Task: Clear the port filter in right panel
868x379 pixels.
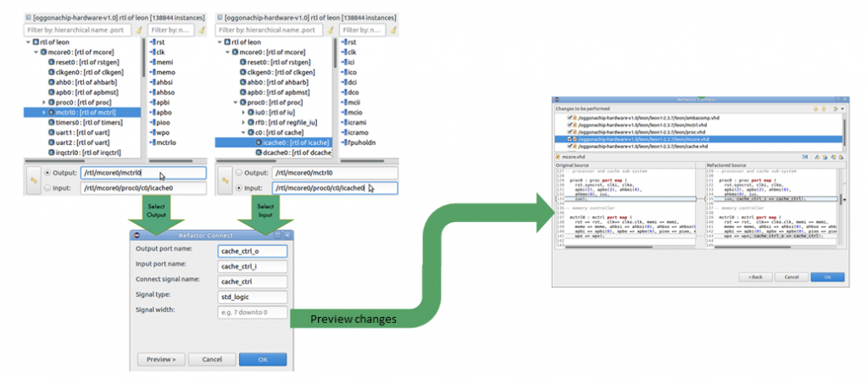Action: (392, 30)
